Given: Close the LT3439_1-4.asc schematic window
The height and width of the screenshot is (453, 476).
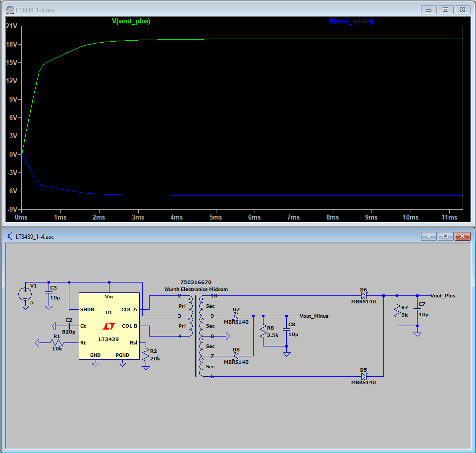Looking at the screenshot, I should 462,236.
